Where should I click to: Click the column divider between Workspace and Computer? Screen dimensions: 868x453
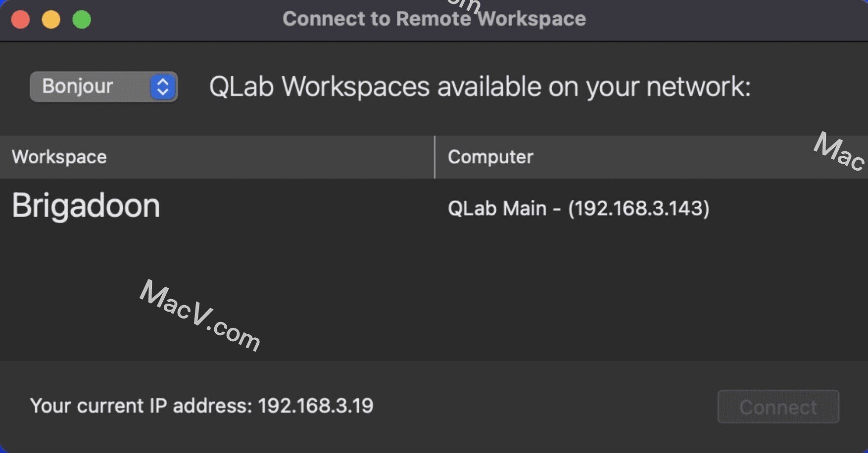click(434, 157)
